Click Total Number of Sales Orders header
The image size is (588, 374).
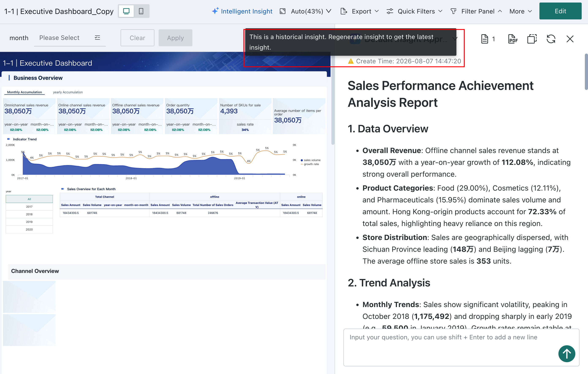(213, 205)
